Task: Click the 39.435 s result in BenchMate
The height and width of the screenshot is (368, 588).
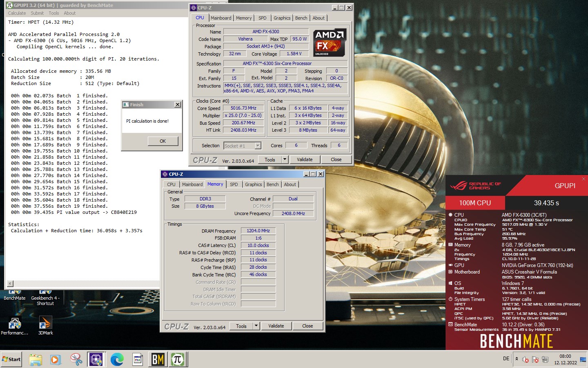Action: tap(546, 203)
